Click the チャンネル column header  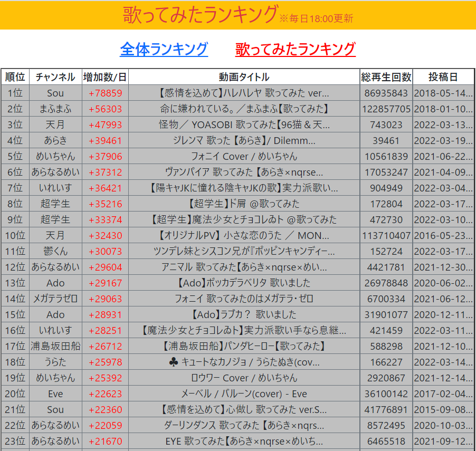[x=55, y=77]
